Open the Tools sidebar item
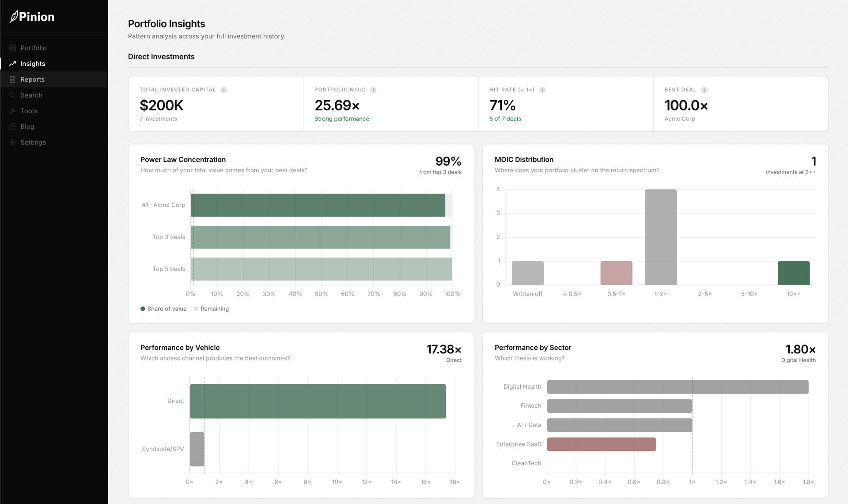 pyautogui.click(x=54, y=111)
